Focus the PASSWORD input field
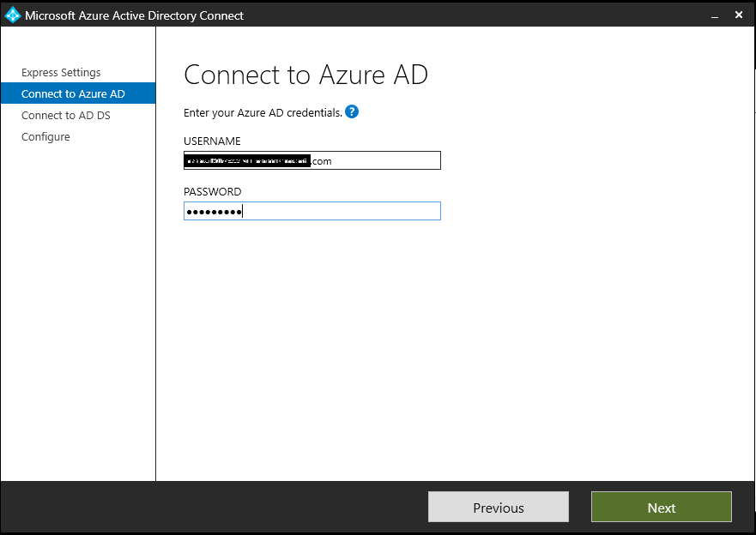 312,211
